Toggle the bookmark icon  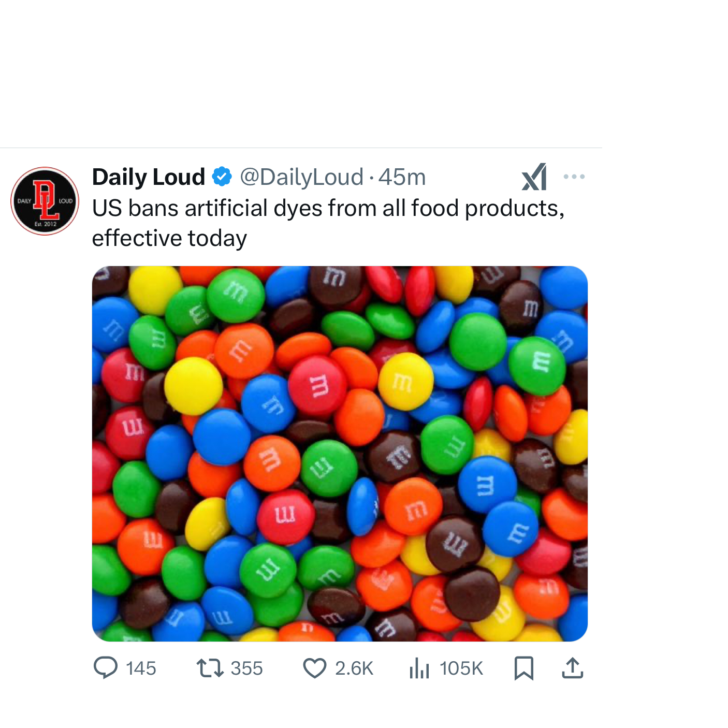tap(524, 668)
